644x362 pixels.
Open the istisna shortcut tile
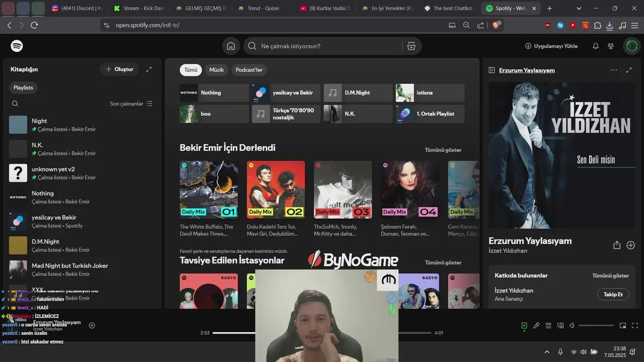pyautogui.click(x=430, y=93)
